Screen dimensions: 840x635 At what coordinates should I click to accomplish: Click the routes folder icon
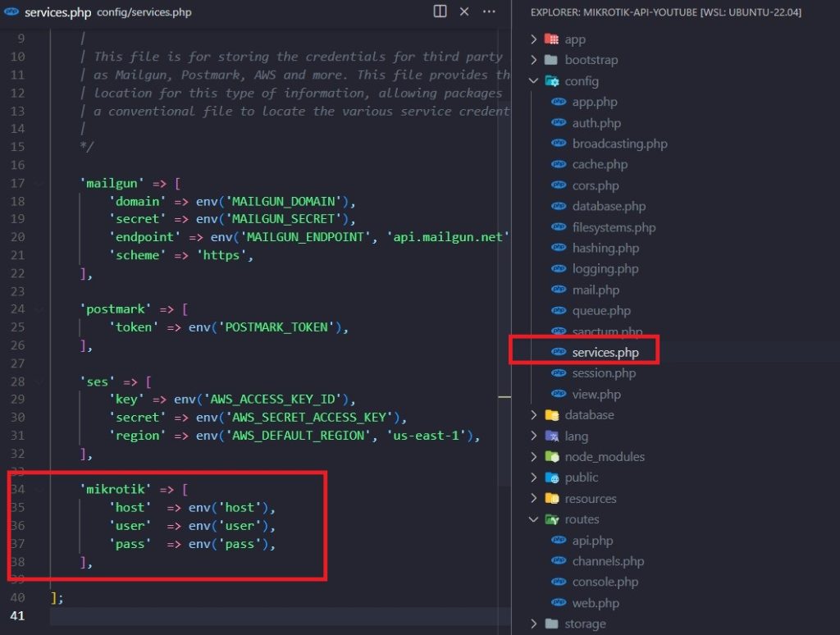[x=552, y=519]
